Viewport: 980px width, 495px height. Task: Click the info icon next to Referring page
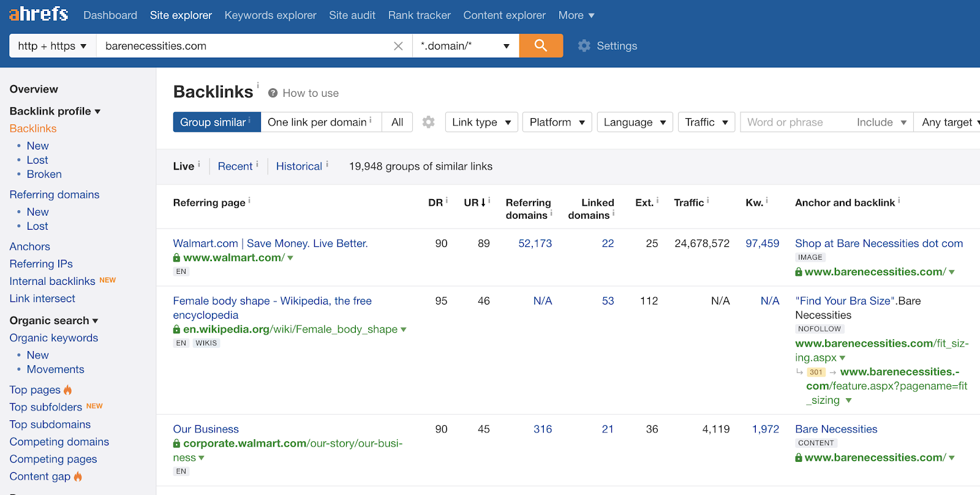point(249,200)
